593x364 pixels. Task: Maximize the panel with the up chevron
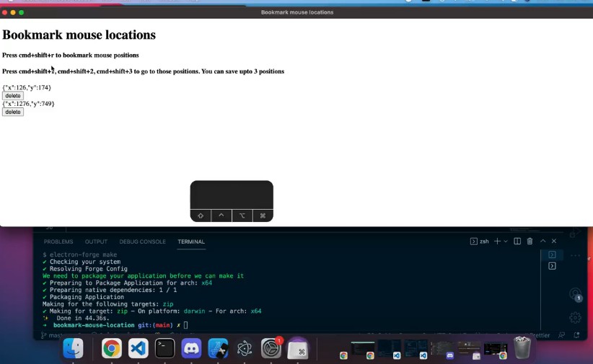[543, 241]
